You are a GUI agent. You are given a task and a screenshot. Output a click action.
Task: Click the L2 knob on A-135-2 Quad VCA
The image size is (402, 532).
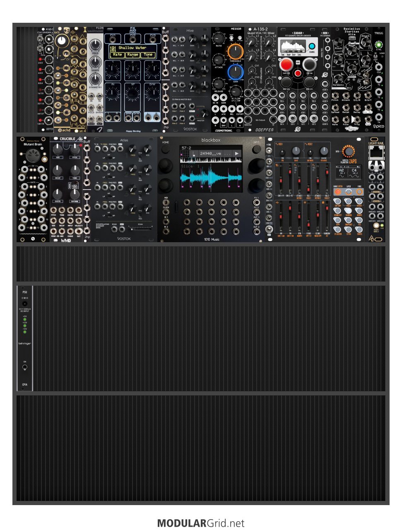click(269, 42)
